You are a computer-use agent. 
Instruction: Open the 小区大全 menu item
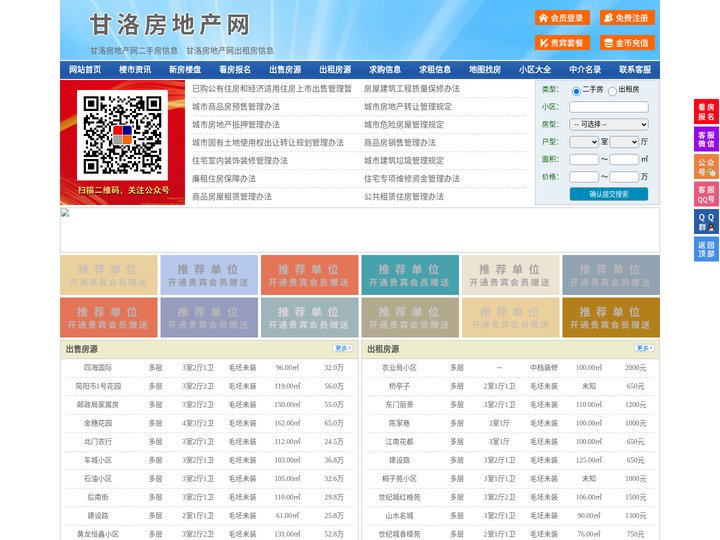click(535, 70)
